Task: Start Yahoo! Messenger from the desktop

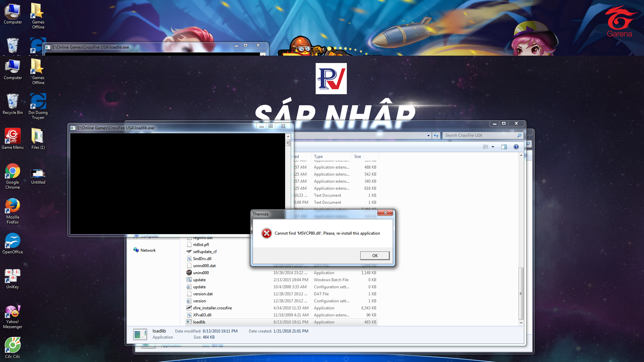Action: [x=12, y=316]
